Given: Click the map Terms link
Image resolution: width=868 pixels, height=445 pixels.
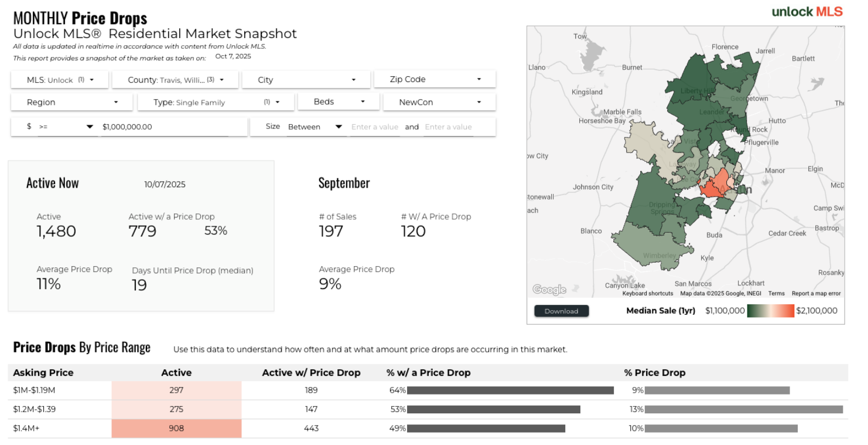Looking at the screenshot, I should (776, 294).
